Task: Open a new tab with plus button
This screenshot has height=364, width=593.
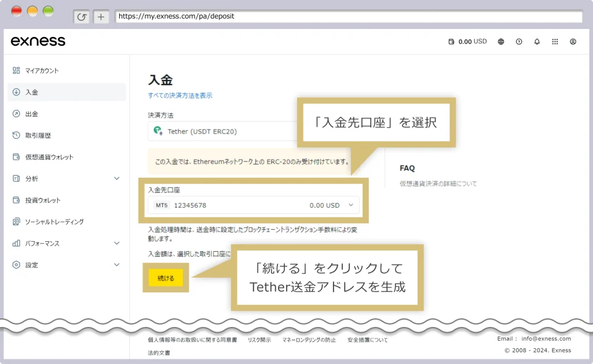Action: [x=101, y=17]
